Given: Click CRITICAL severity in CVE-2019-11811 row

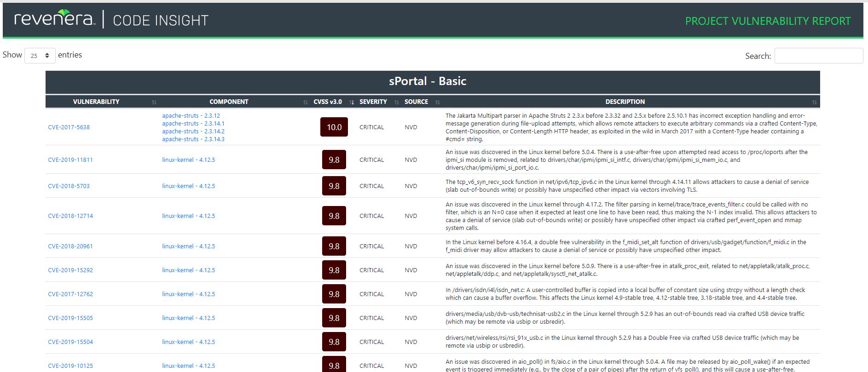Looking at the screenshot, I should click(372, 160).
